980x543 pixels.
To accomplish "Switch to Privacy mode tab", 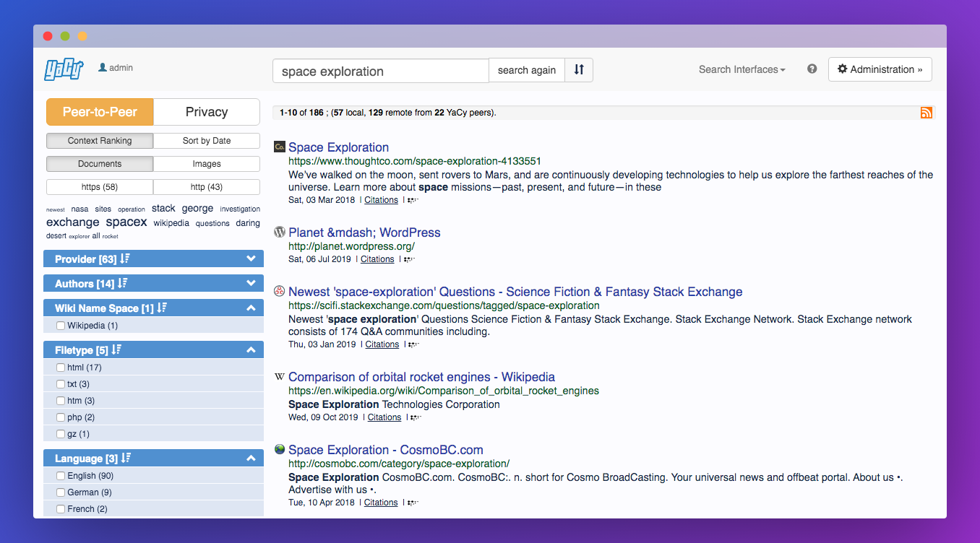I will click(207, 112).
